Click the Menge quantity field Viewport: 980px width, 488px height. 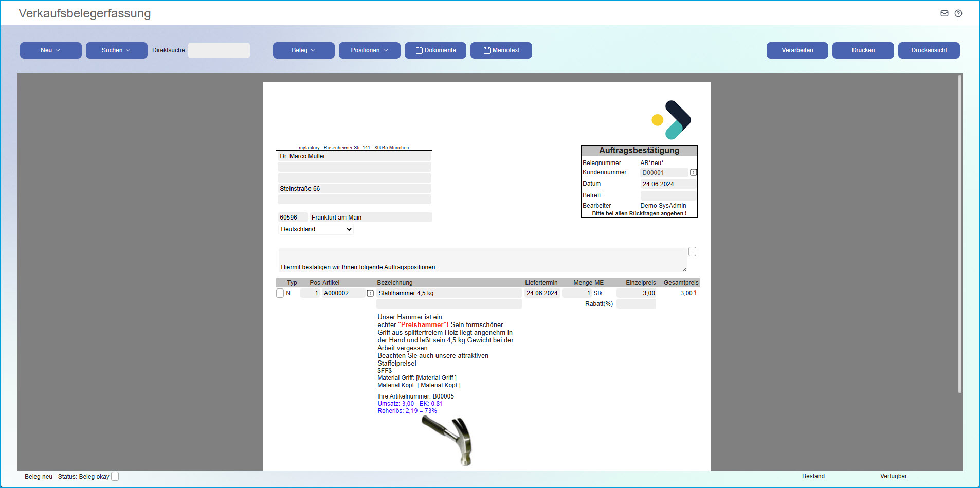click(x=577, y=293)
